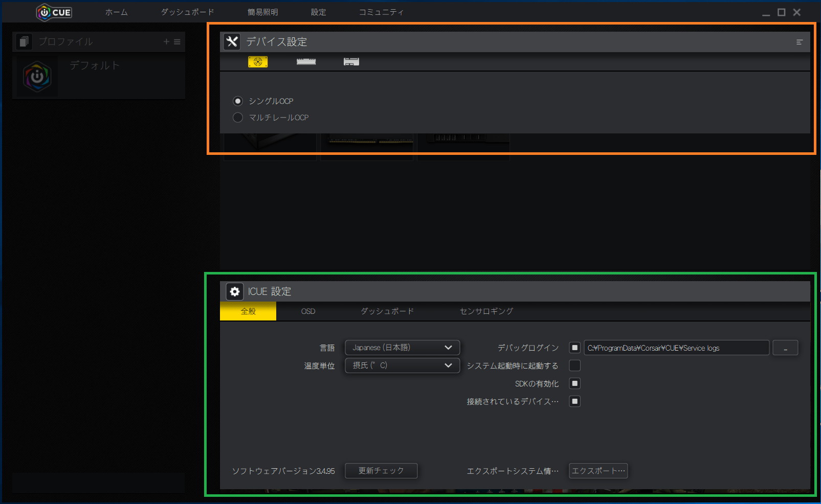The height and width of the screenshot is (504, 821).
Task: Open the 設定 menu
Action: (x=318, y=12)
